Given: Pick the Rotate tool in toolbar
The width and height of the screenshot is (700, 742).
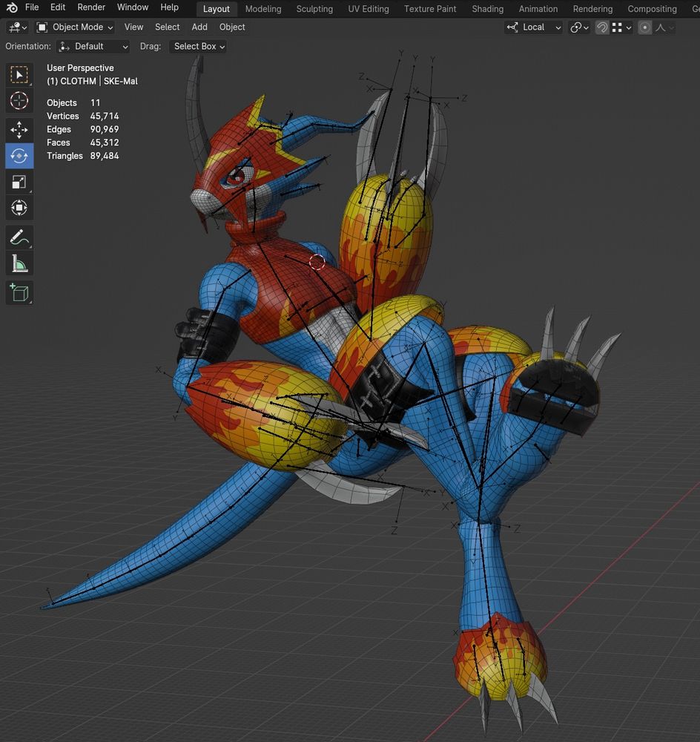Looking at the screenshot, I should [19, 156].
